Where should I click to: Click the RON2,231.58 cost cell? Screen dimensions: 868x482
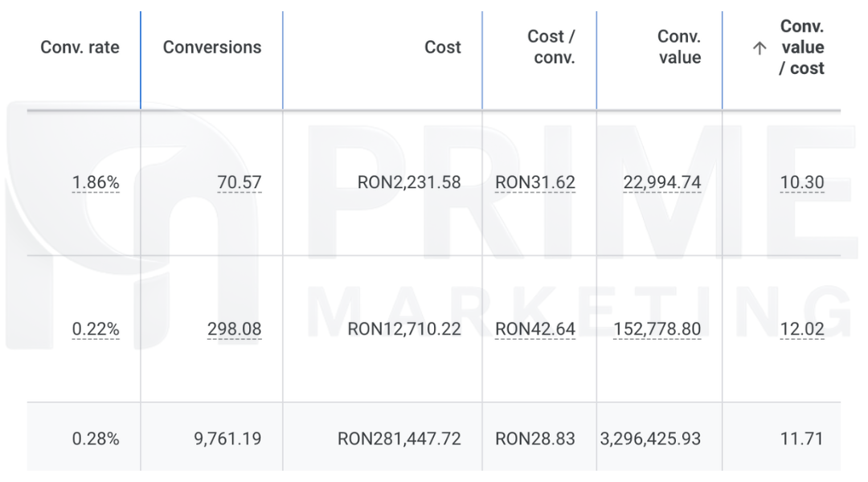409,182
